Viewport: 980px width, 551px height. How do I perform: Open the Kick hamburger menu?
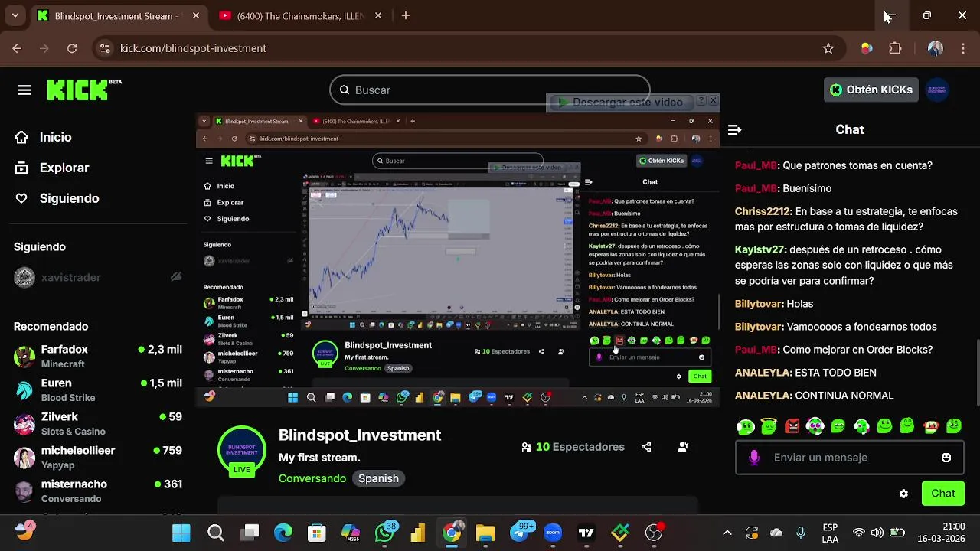tap(24, 90)
